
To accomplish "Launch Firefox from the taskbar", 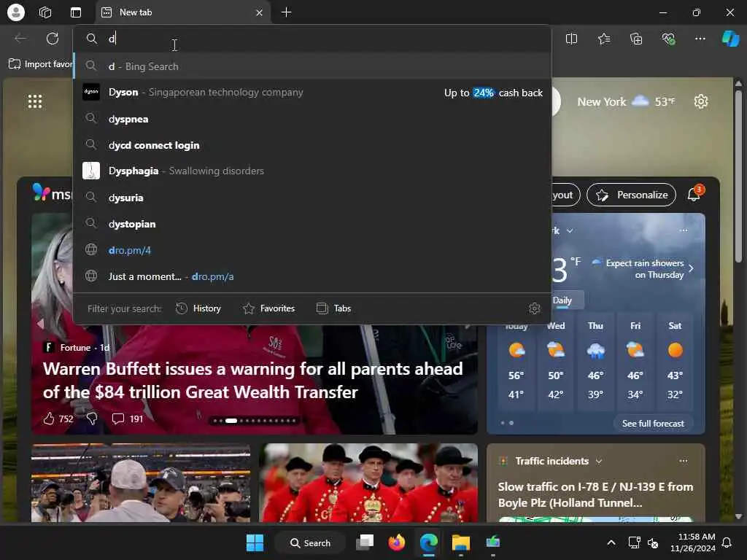I will pos(396,542).
